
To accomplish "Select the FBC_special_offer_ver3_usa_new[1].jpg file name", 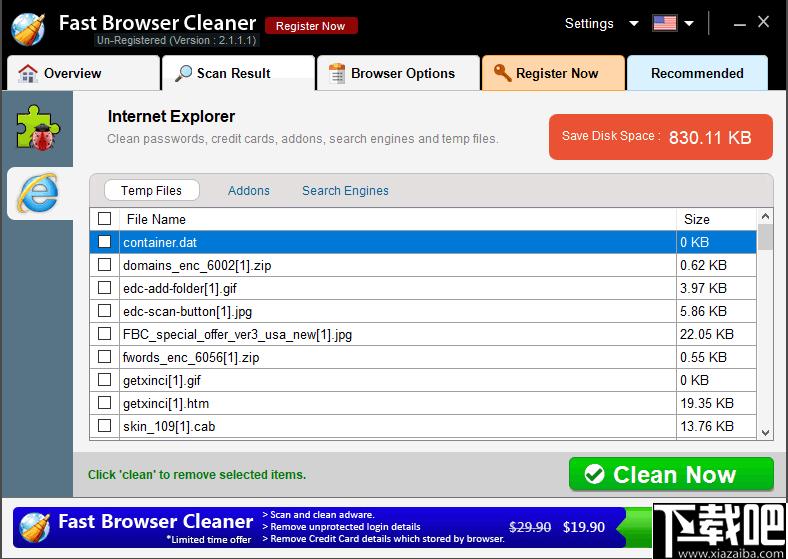I will 237,334.
